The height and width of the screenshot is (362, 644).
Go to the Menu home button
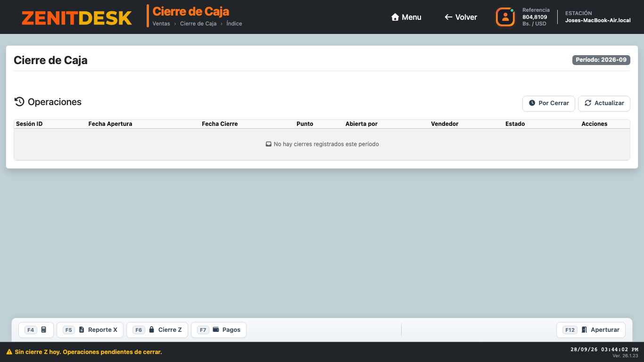click(406, 17)
